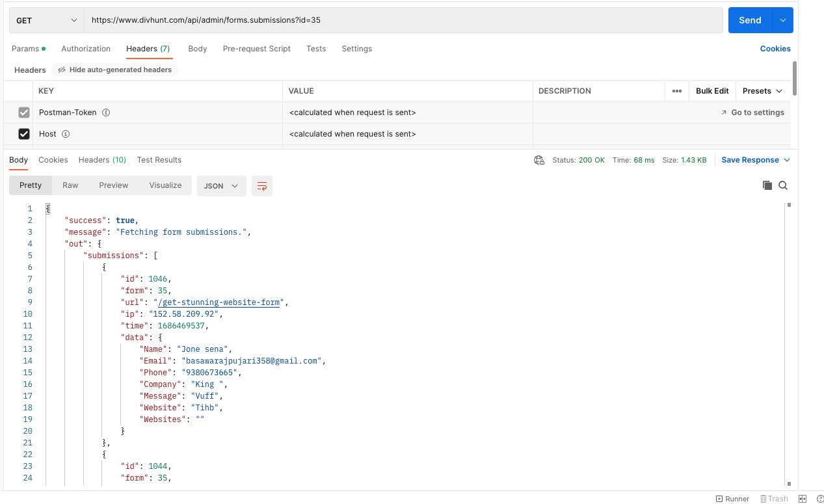This screenshot has height=504, width=824.
Task: Toggle the Postman-Token header checkbox
Action: pyautogui.click(x=24, y=113)
